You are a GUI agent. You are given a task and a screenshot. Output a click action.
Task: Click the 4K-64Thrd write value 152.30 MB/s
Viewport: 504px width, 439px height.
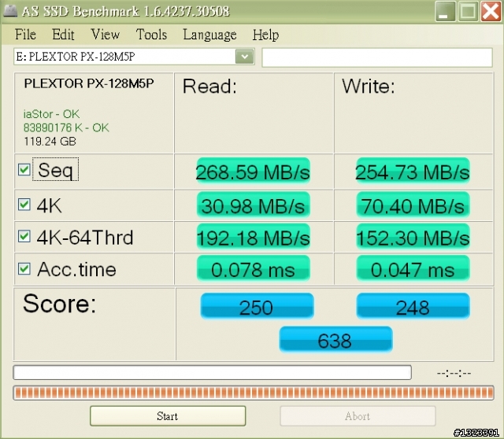[413, 237]
